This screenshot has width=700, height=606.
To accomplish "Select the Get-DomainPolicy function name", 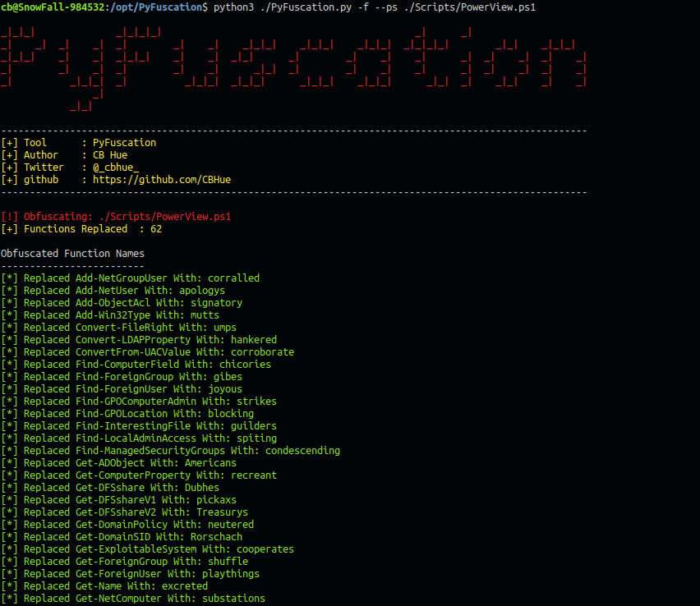I will click(122, 525).
